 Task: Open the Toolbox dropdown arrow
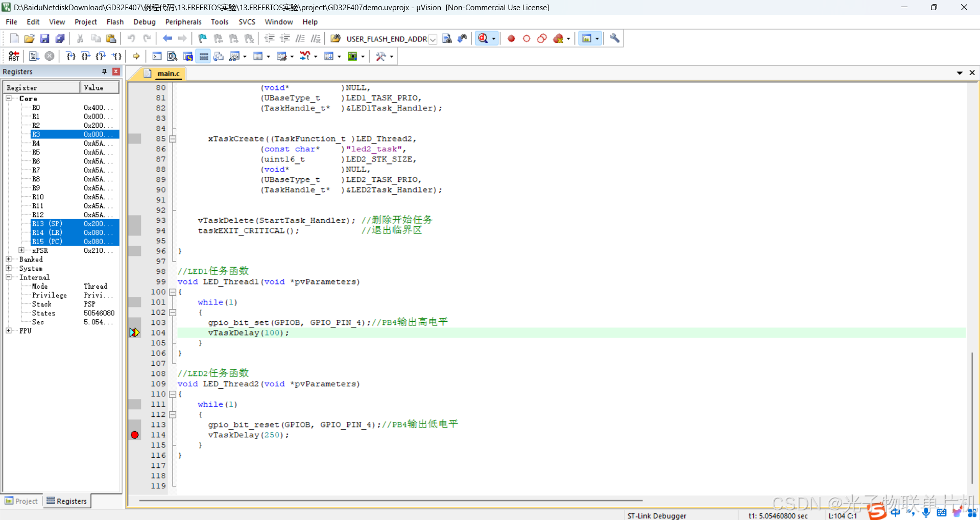tap(392, 56)
